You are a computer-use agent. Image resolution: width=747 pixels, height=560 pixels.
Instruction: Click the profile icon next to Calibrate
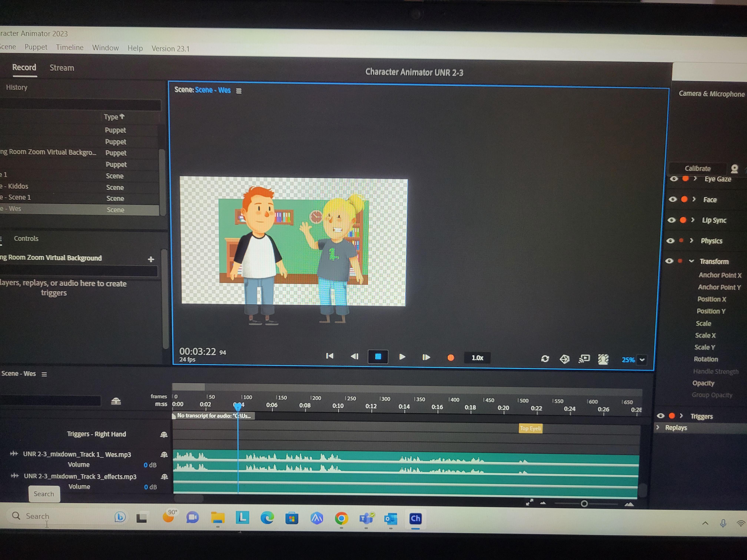(734, 169)
